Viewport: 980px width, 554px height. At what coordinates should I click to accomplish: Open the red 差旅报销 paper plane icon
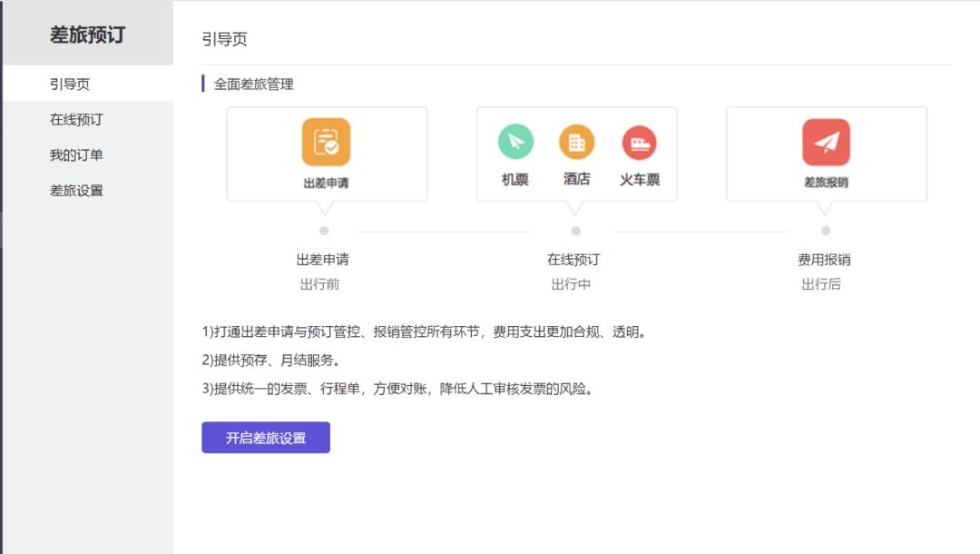click(826, 143)
